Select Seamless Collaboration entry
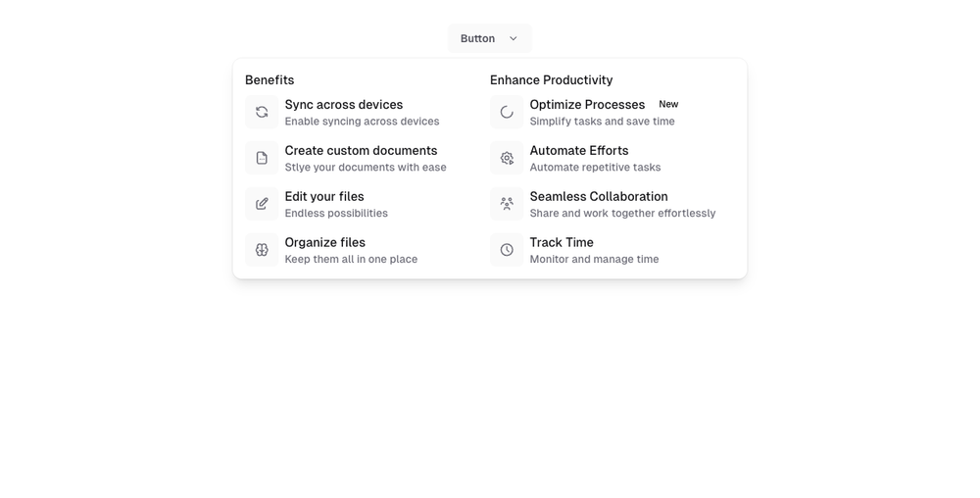Viewport: 980px width, 498px height. tap(599, 197)
